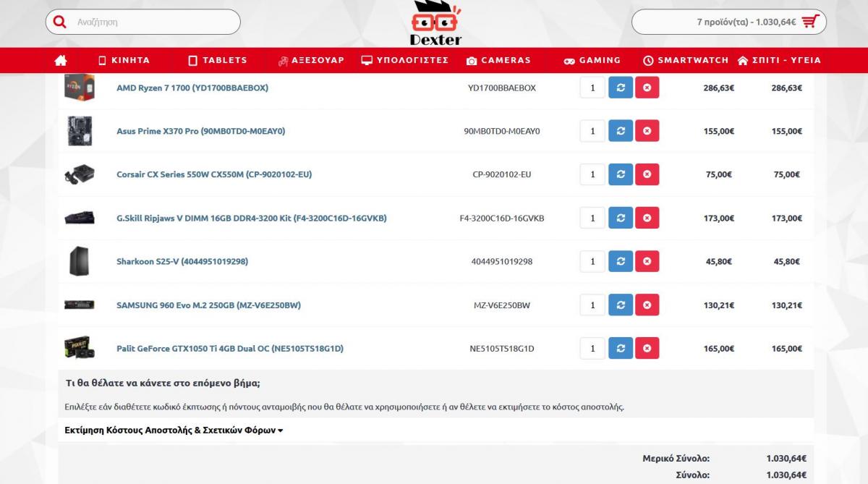This screenshot has height=484, width=868.
Task: Remove AMD Ryzen 7 1700 from cart
Action: [647, 88]
